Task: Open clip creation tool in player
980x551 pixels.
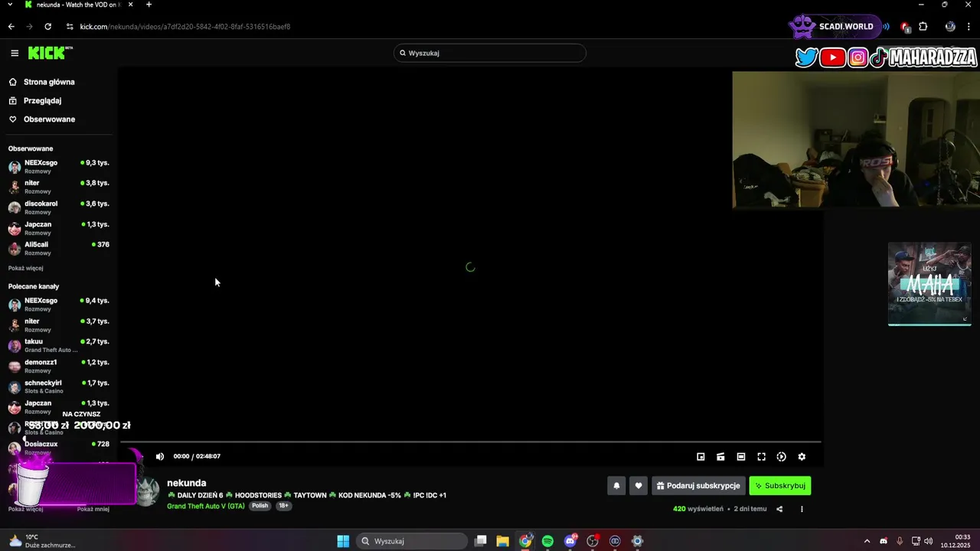Action: pos(720,457)
